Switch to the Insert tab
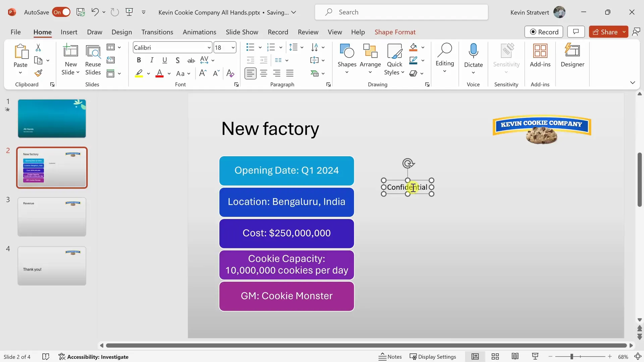Viewport: 644px width, 362px height. 69,32
